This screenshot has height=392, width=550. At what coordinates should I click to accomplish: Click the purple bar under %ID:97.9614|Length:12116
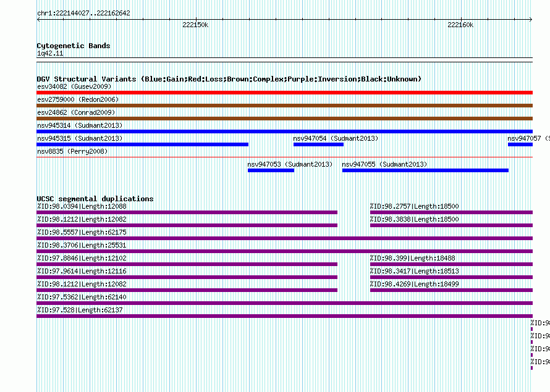pyautogui.click(x=187, y=277)
